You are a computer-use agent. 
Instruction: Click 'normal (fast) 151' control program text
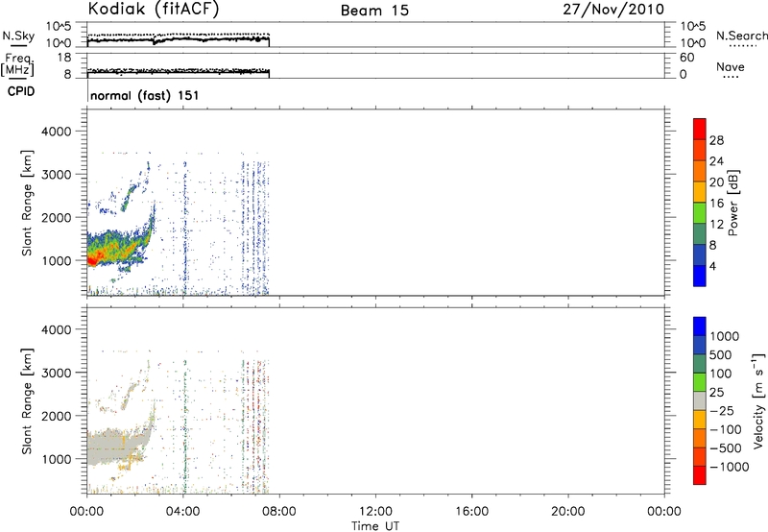(x=145, y=95)
